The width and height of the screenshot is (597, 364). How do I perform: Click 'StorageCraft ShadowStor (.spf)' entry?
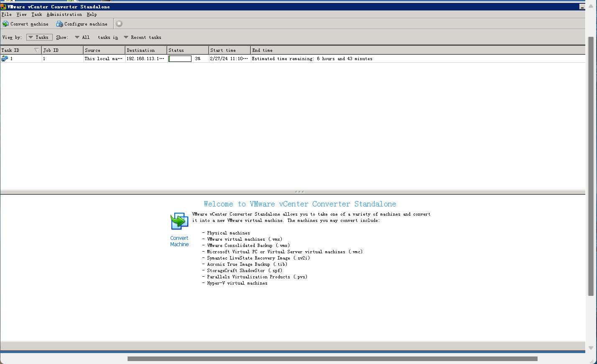pos(245,270)
